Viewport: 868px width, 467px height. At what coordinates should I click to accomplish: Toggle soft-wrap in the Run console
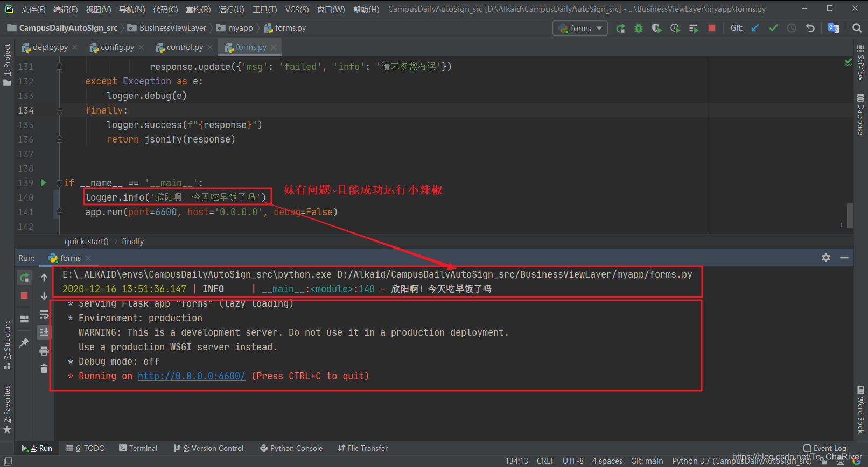point(44,314)
